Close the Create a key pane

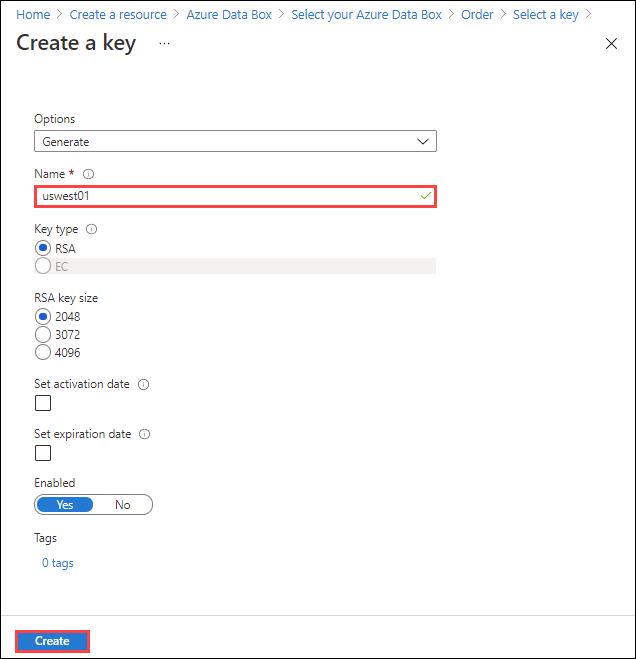[611, 43]
